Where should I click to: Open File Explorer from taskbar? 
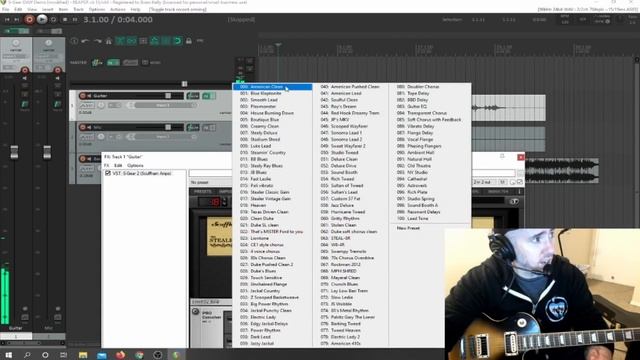point(83,355)
